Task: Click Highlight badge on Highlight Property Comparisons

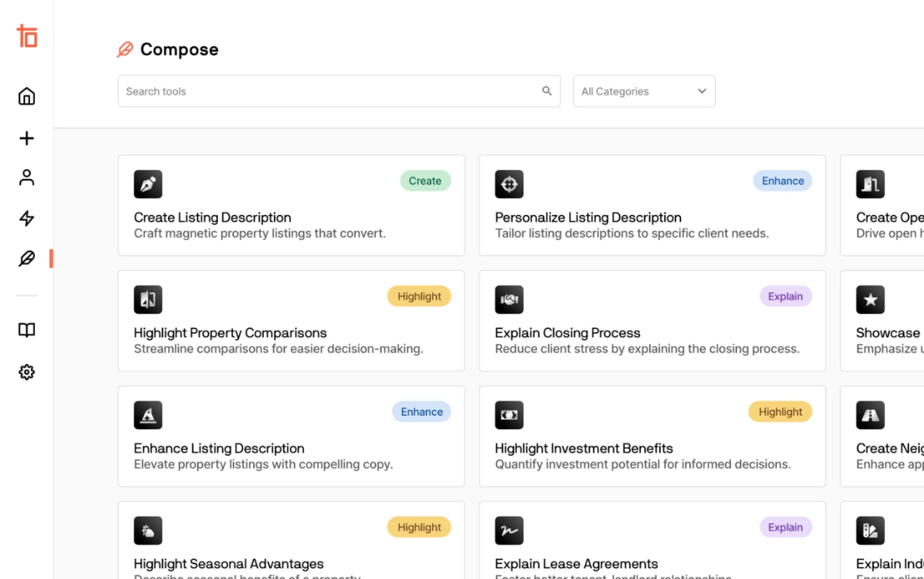Action: (x=419, y=297)
